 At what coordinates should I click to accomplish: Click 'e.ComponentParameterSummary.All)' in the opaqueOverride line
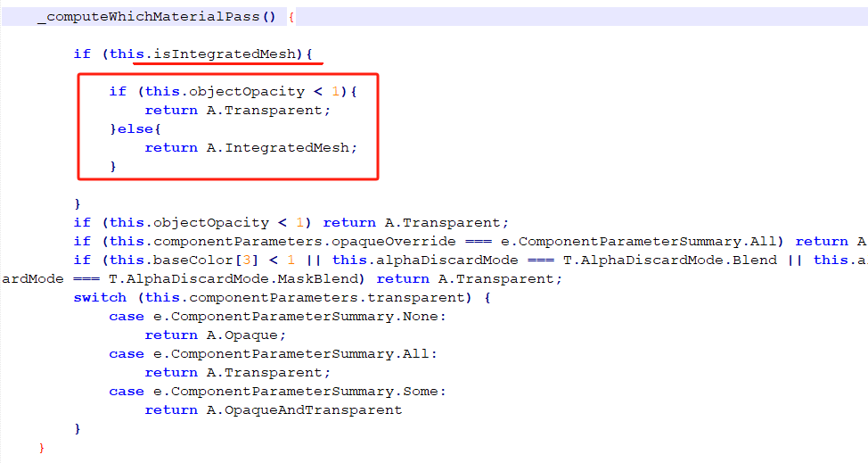pos(643,242)
